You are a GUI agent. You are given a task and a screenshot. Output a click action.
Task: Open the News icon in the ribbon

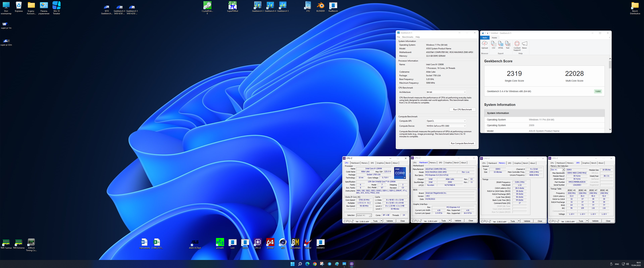coord(524,45)
